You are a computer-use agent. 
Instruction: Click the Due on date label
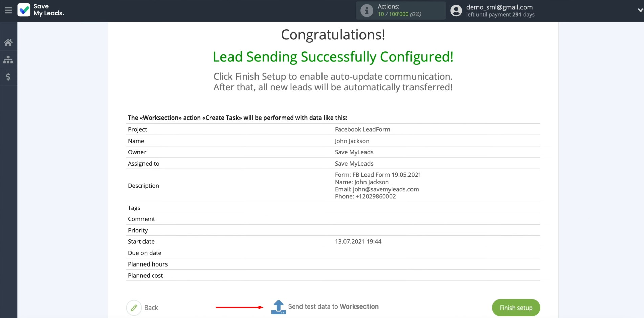coord(145,253)
